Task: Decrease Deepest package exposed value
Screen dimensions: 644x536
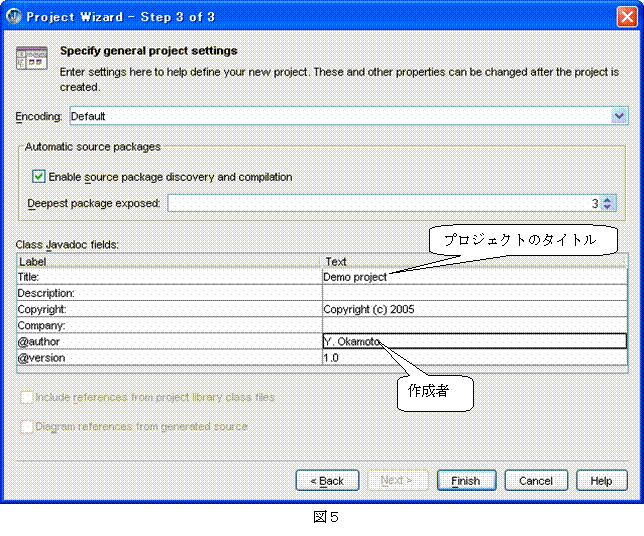Action: click(608, 208)
